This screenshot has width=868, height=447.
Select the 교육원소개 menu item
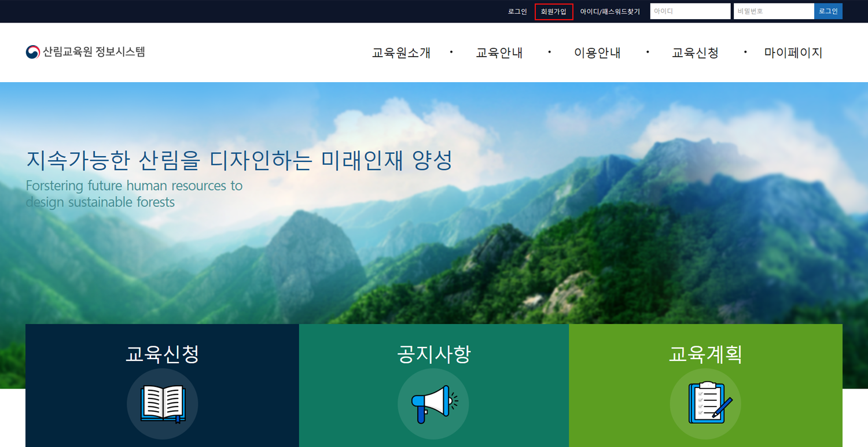(400, 52)
